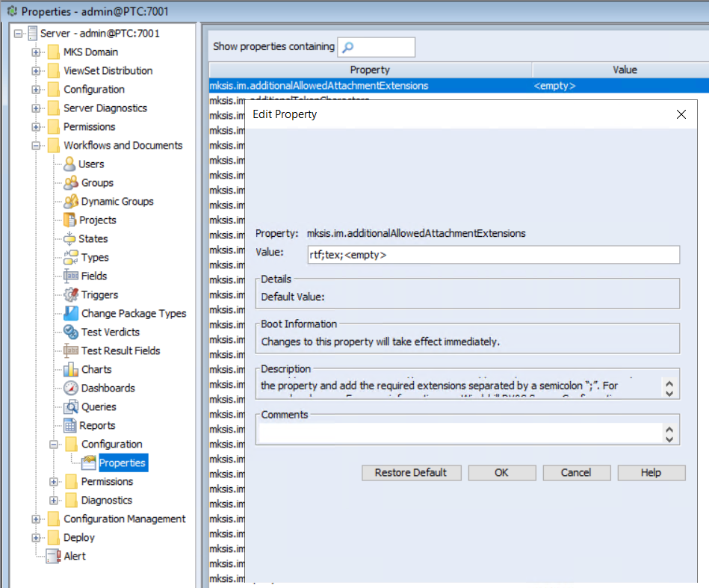This screenshot has width=709, height=588.
Task: Expand the Diagnostics subfolder node
Action: 54,501
